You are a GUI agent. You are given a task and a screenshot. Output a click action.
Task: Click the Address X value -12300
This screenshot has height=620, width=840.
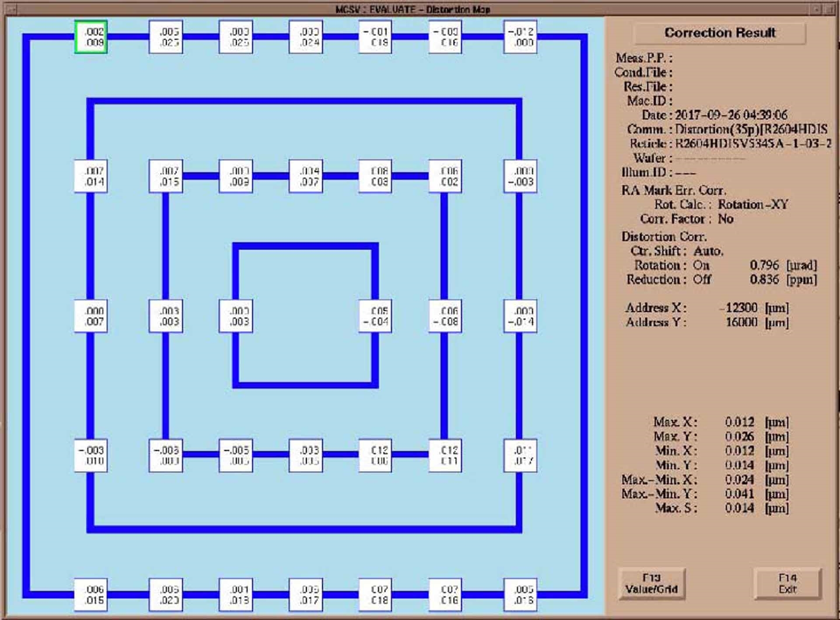739,308
